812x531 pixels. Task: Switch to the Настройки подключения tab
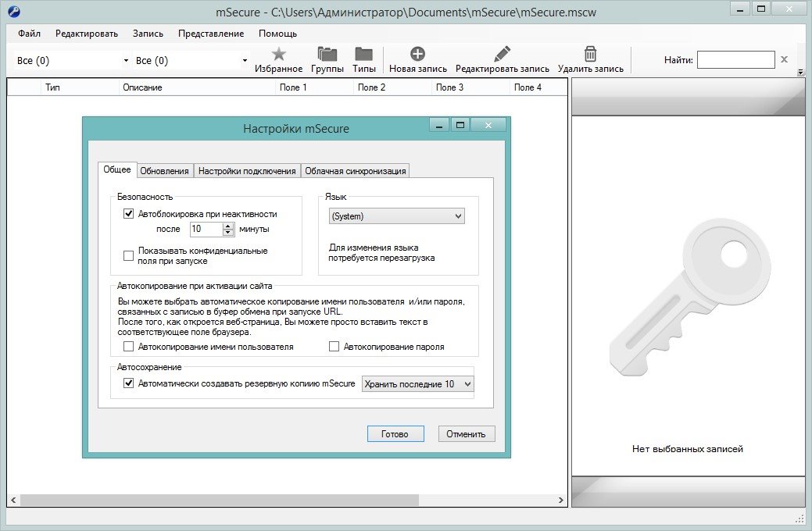point(247,171)
